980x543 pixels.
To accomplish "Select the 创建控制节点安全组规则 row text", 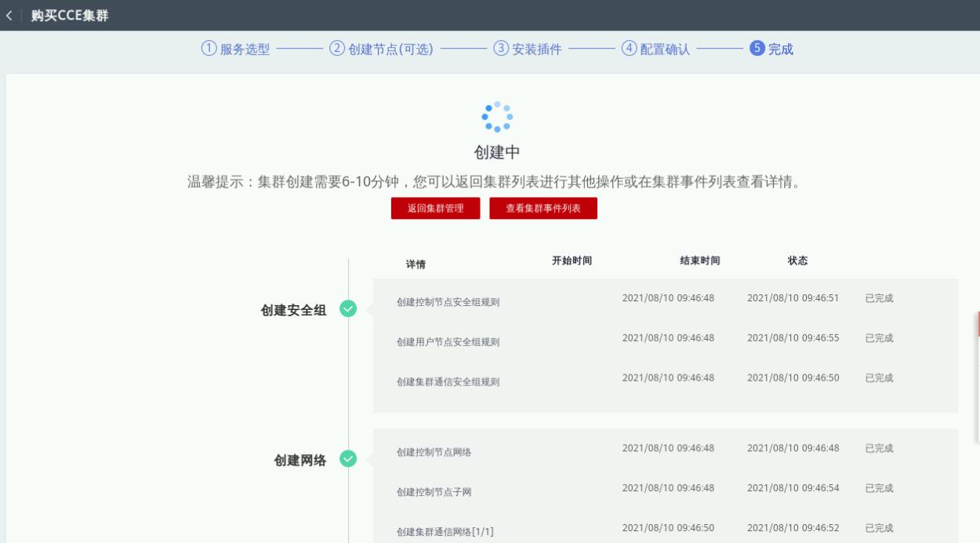I will [448, 302].
